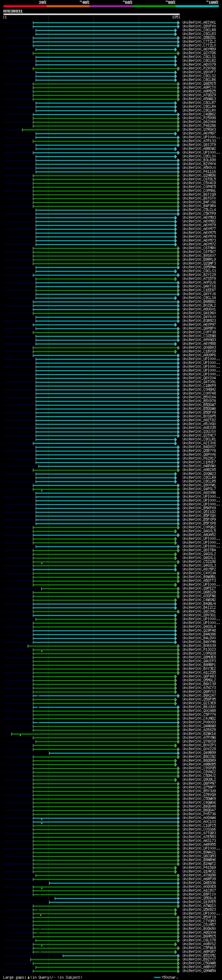Image resolution: width=222 pixels, height=980 pixels.
Task: Click the purple ~60% identity legend segment
Action: [x=111, y=6]
